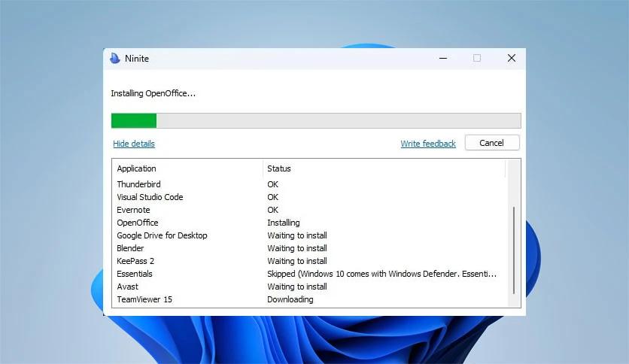Viewport: 629px width, 364px height.
Task: Click the Hide details link
Action: [x=134, y=144]
